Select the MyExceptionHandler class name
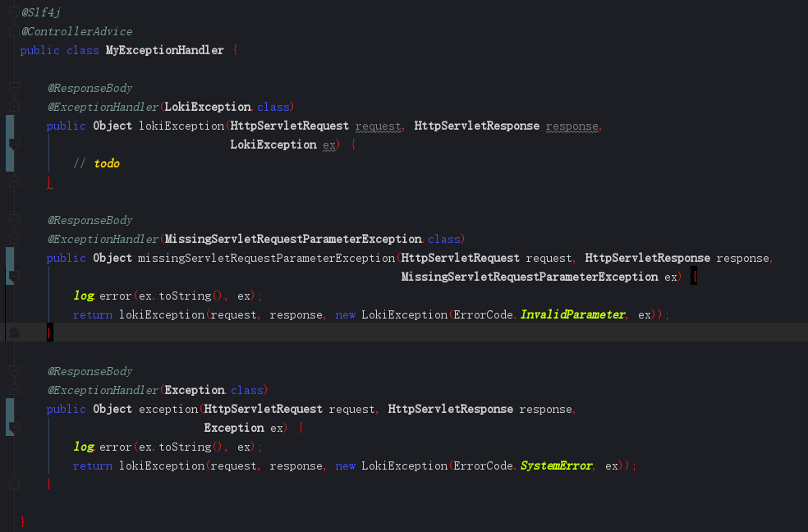Image resolution: width=808 pixels, height=532 pixels. (164, 49)
